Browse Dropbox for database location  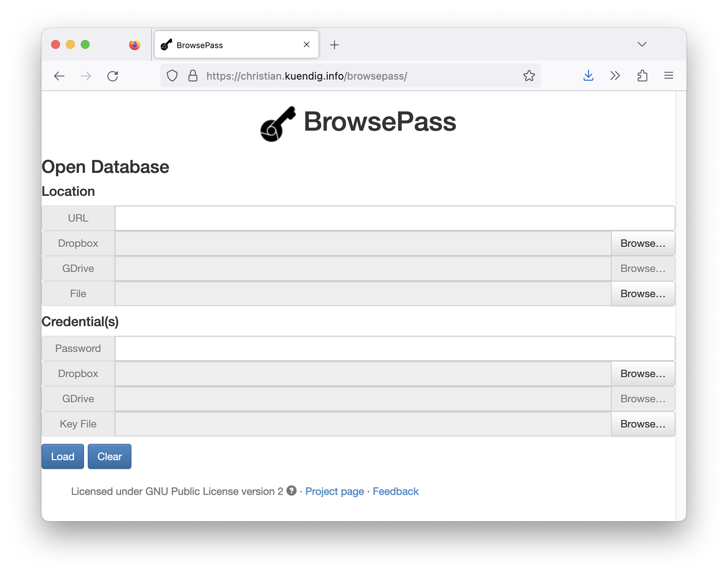click(643, 243)
